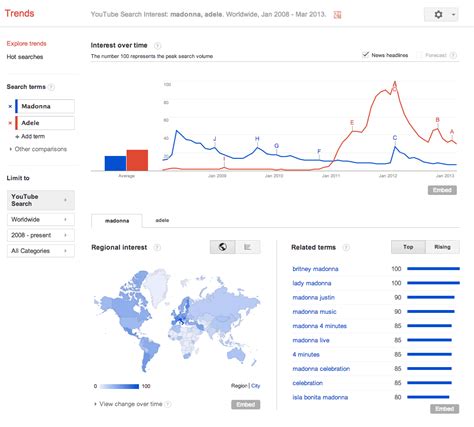Show Rising related terms
The width and height of the screenshot is (474, 427).
pyautogui.click(x=442, y=247)
